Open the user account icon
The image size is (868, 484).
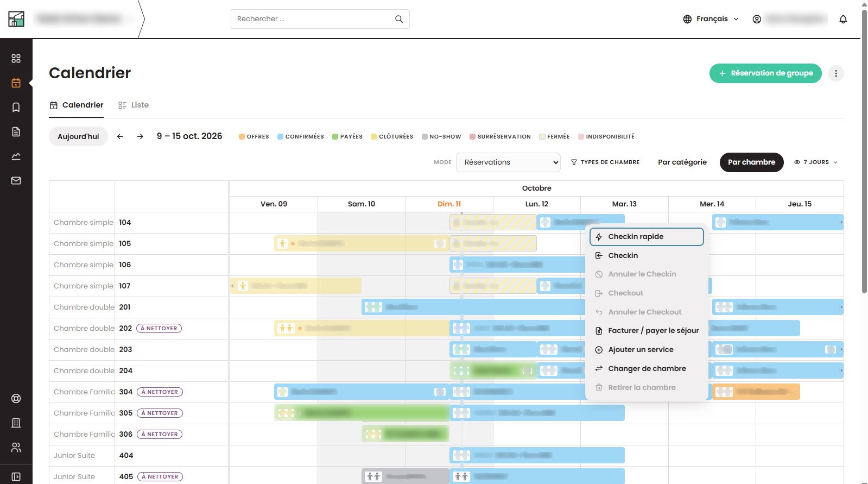757,19
